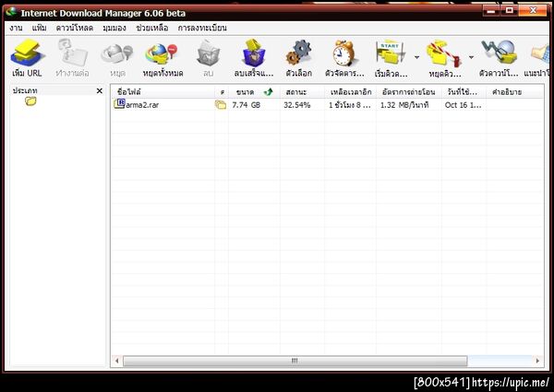
Task: Click the Start Queue (เริ่มคิวด...) icon
Action: [390, 53]
